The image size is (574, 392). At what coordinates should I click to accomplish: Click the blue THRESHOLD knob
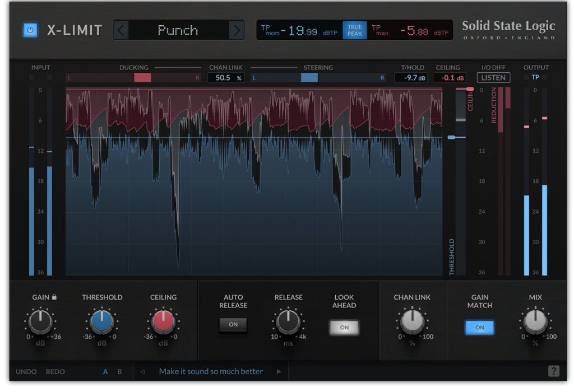102,321
